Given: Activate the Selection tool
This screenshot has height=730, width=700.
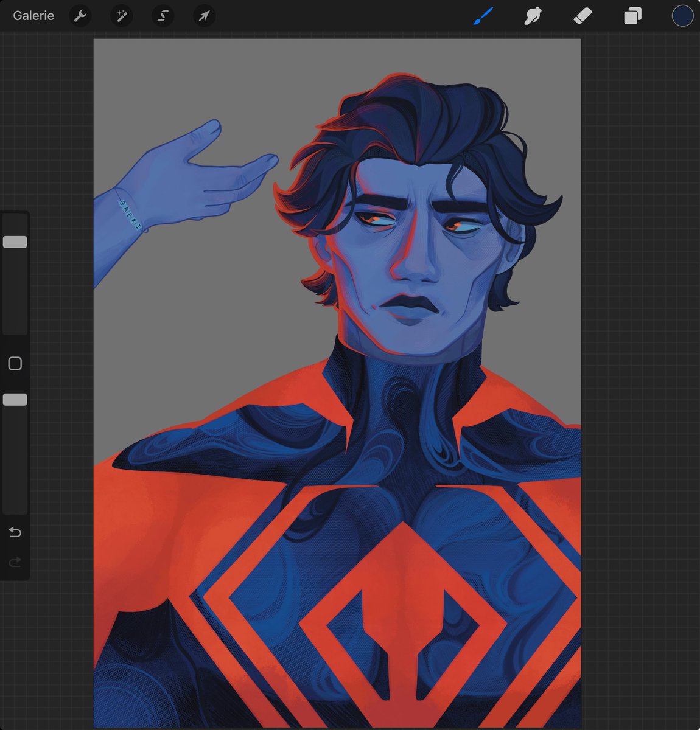Looking at the screenshot, I should 163,16.
